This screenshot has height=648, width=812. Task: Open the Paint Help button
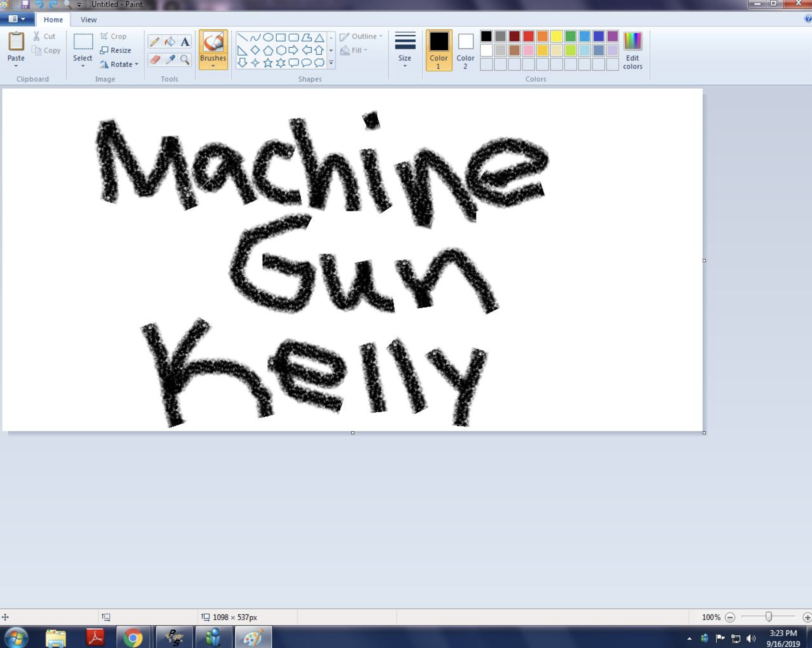coord(808,19)
